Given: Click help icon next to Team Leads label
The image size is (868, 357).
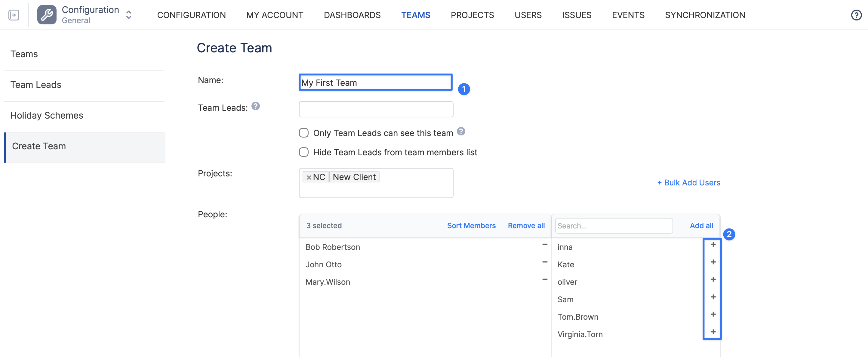Looking at the screenshot, I should coord(255,106).
